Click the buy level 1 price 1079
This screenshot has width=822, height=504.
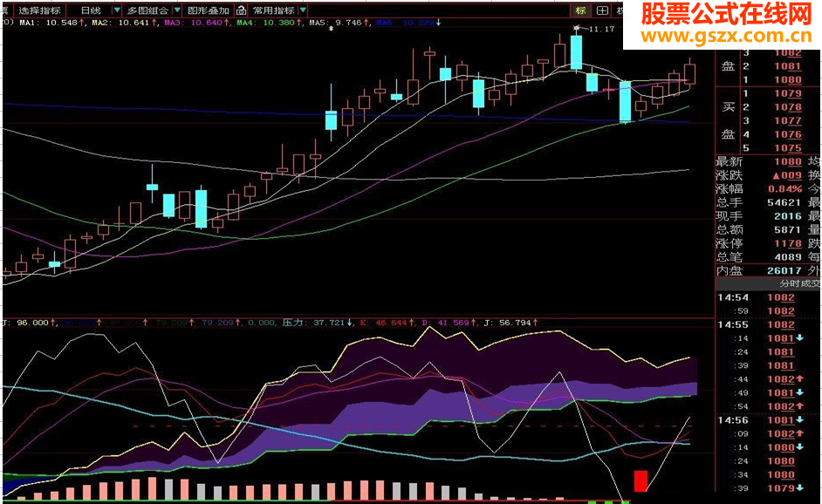pos(788,93)
